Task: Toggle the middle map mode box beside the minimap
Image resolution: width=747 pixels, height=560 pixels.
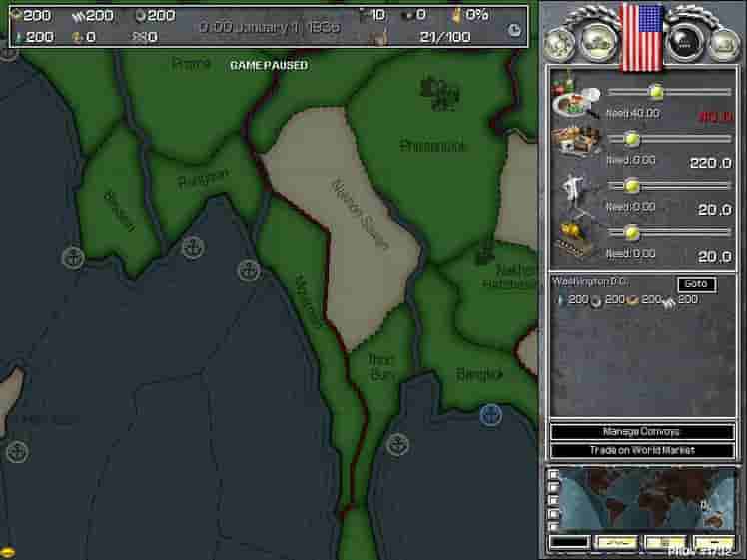Action: tap(553, 500)
